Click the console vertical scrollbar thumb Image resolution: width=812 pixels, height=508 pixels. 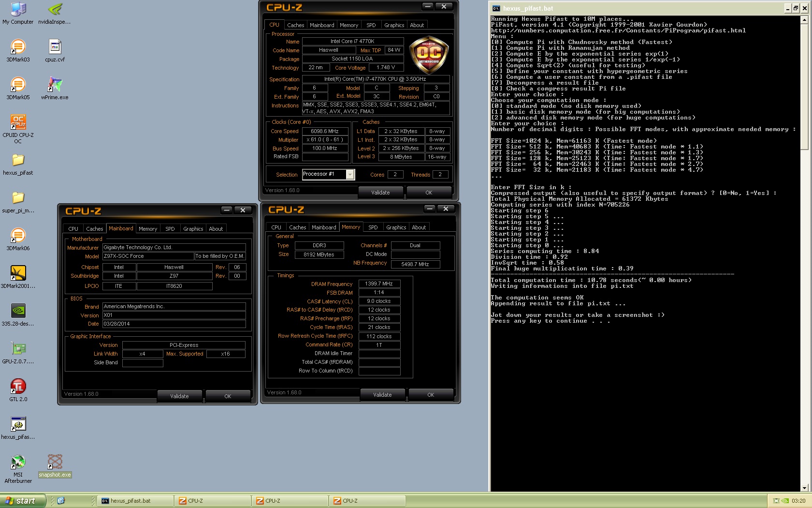tap(804, 87)
